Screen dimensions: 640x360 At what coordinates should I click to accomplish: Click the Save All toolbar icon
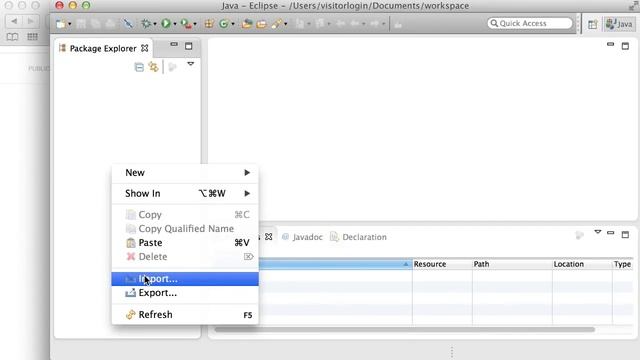pos(96,24)
